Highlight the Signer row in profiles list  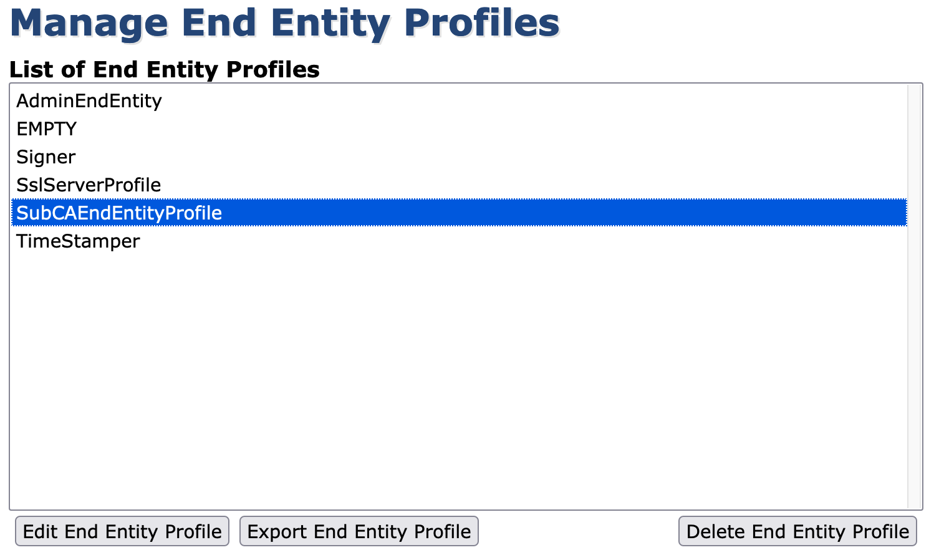[x=46, y=157]
